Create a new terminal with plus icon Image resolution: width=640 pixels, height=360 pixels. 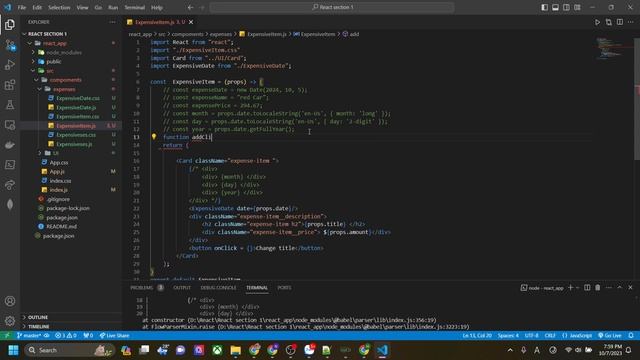click(x=571, y=288)
